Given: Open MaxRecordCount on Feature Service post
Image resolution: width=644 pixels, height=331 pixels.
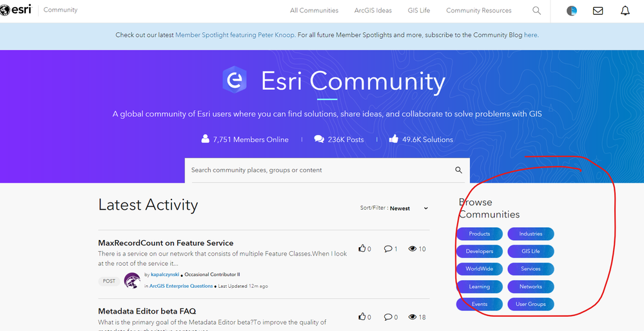Looking at the screenshot, I should tap(166, 243).
